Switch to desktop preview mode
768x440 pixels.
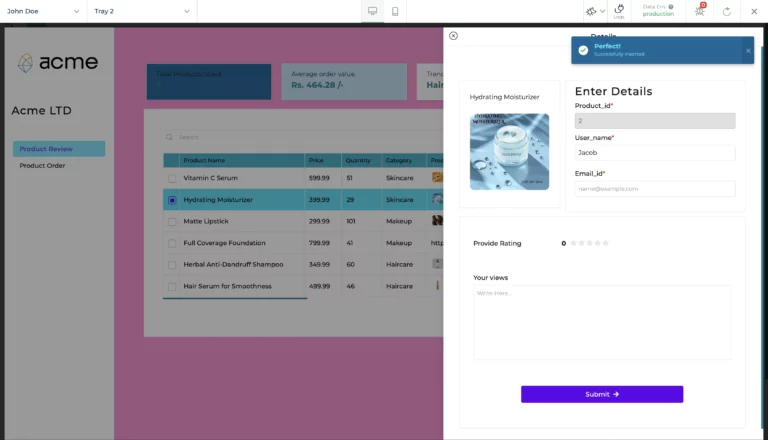[x=372, y=11]
